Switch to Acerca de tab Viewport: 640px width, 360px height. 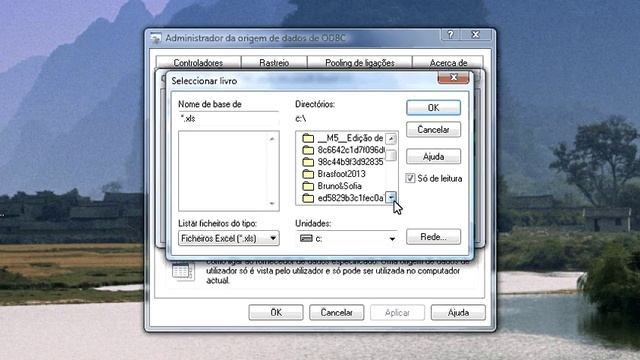tap(448, 63)
